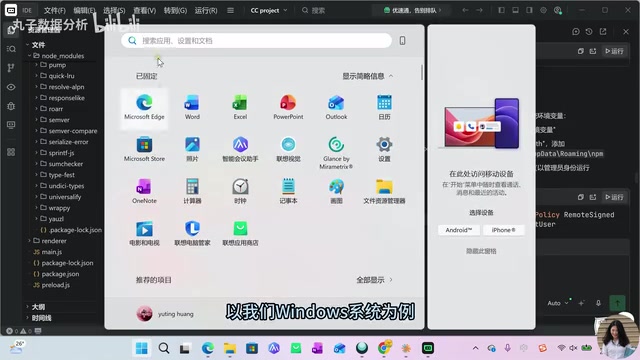Open 联想视觉 app

288,149
